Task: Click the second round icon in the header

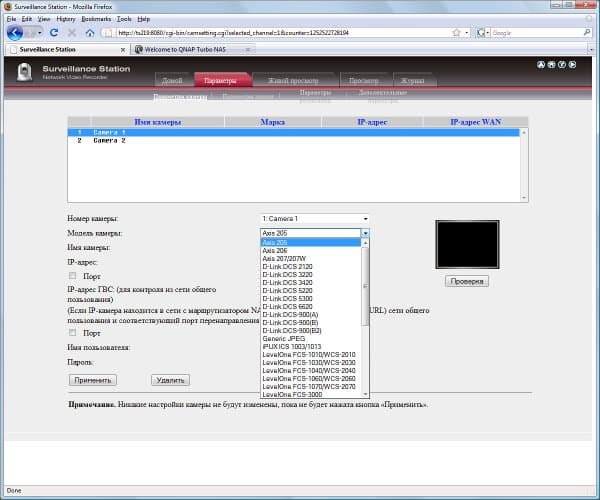Action: 551,65
